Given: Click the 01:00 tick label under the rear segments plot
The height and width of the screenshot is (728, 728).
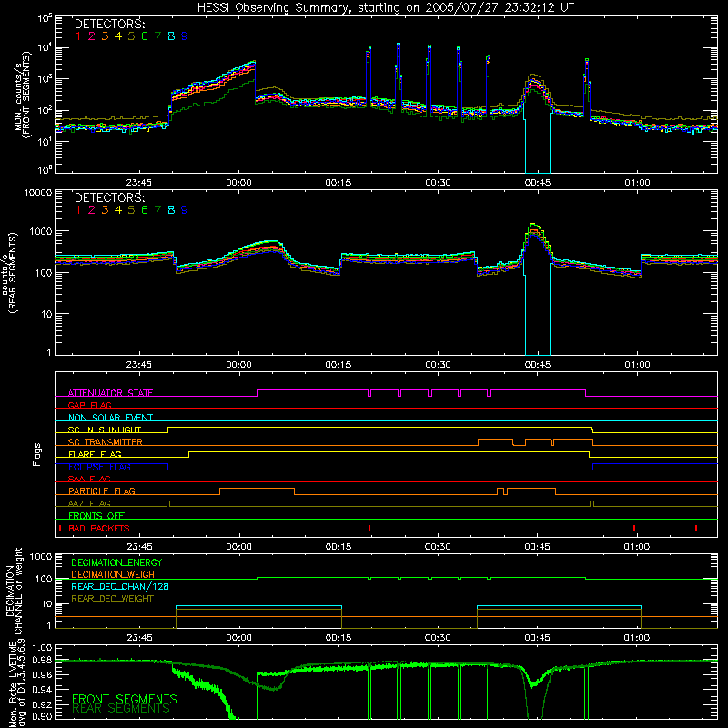Looking at the screenshot, I should click(x=637, y=365).
